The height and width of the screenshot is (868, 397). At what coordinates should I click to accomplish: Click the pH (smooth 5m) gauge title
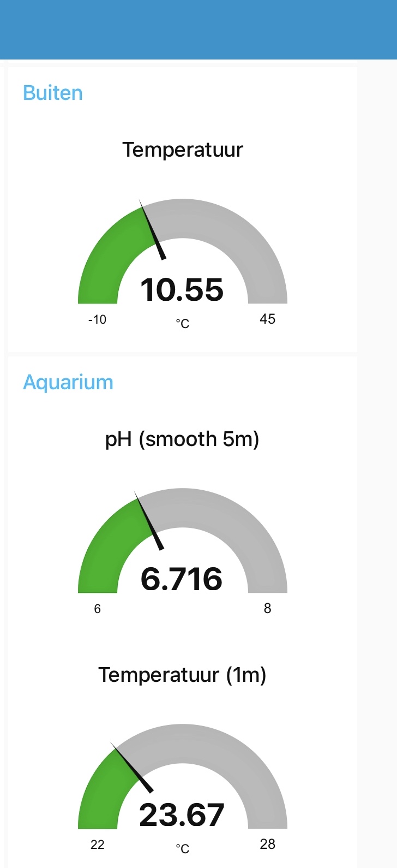[182, 439]
